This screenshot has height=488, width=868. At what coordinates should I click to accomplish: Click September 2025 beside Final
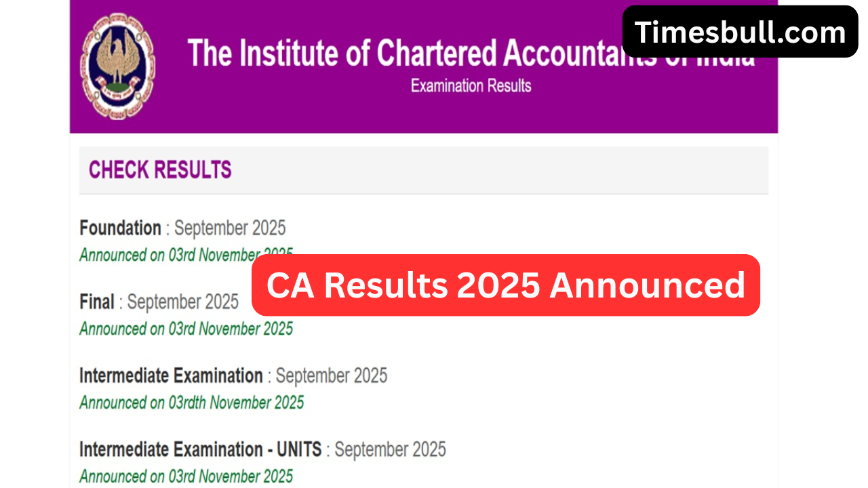pos(183,302)
